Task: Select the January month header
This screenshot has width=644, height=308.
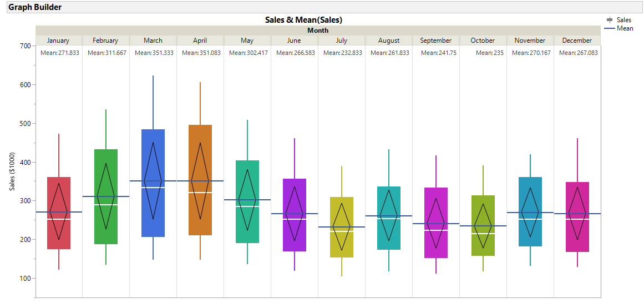Action: click(58, 41)
